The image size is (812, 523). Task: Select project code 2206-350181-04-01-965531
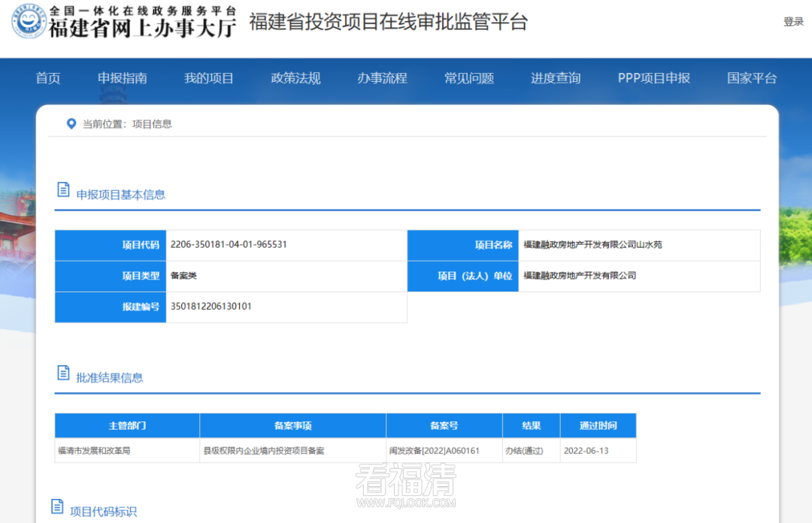tap(229, 244)
